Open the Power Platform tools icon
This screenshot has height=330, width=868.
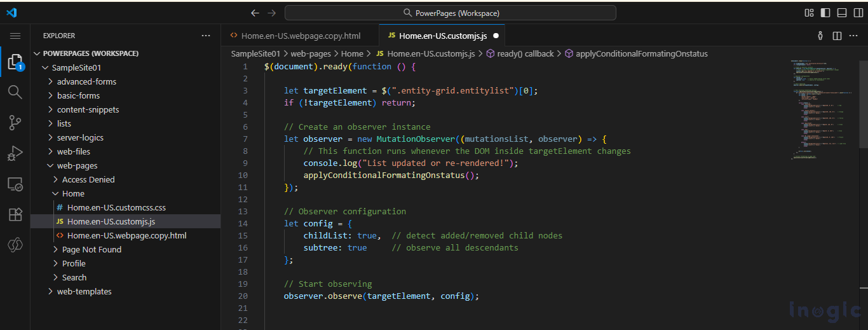(15, 245)
